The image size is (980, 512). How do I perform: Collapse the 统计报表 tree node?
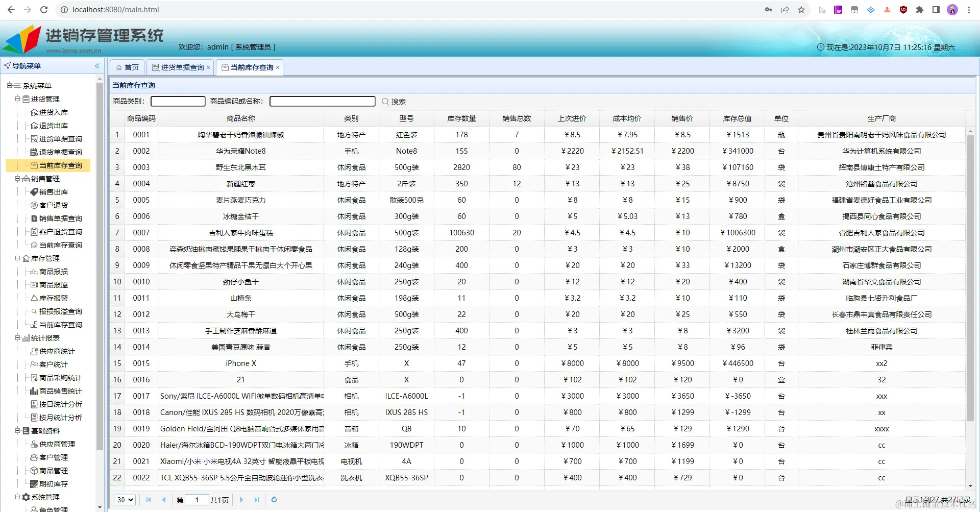click(x=17, y=337)
